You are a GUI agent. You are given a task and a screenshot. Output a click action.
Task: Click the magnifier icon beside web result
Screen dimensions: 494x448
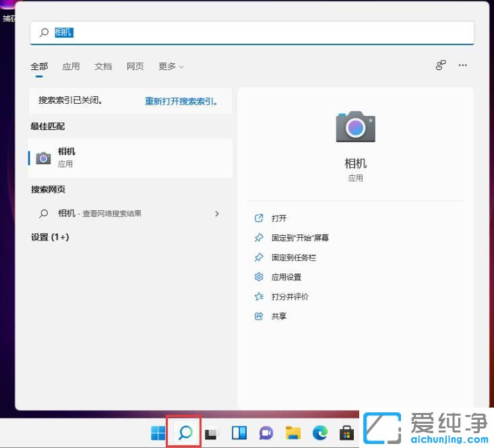click(44, 214)
